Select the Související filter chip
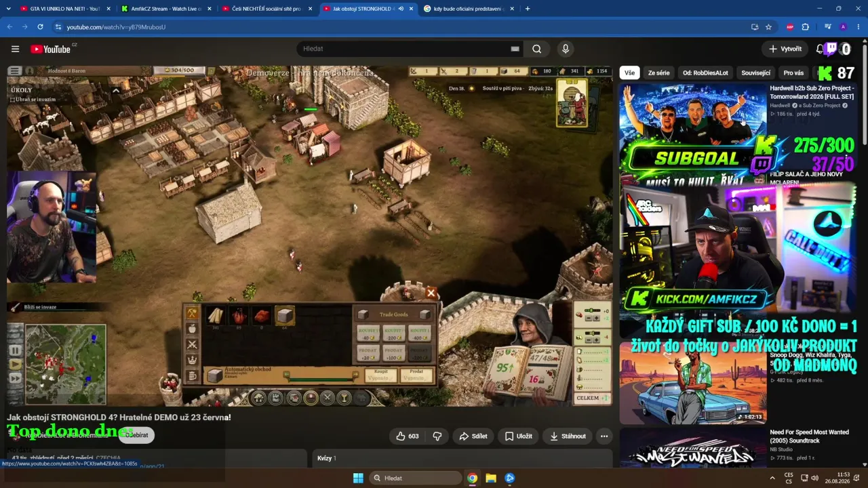The image size is (868, 488). pyautogui.click(x=755, y=73)
